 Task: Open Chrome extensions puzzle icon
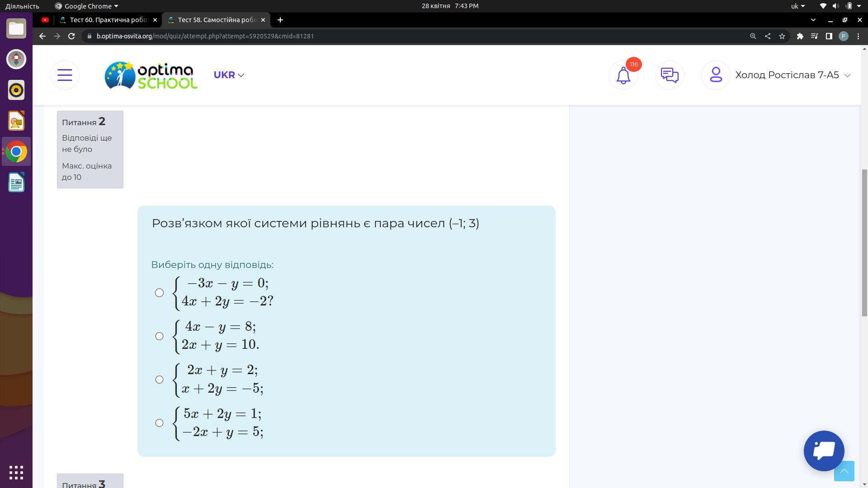[x=800, y=36]
